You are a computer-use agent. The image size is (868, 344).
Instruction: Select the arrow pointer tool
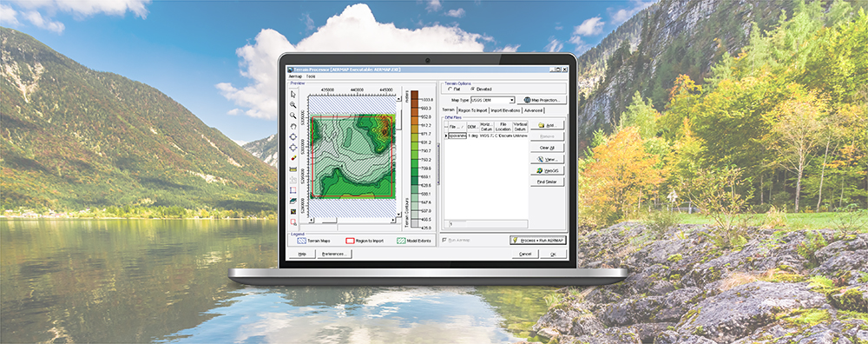coord(293,94)
